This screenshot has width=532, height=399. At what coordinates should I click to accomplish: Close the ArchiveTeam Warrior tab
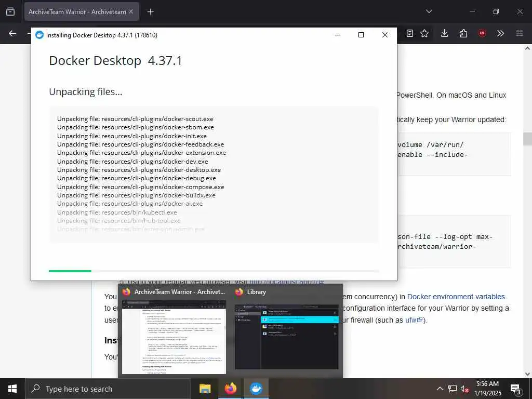pyautogui.click(x=131, y=11)
